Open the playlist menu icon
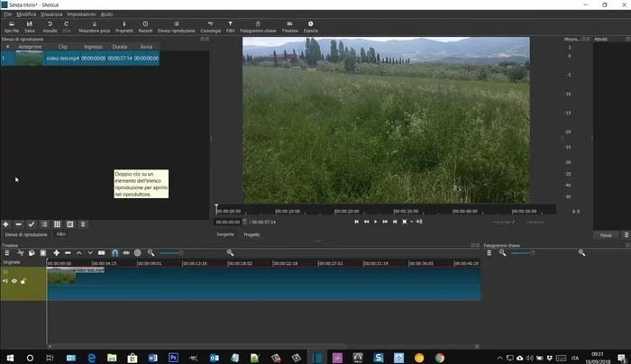 (x=83, y=224)
